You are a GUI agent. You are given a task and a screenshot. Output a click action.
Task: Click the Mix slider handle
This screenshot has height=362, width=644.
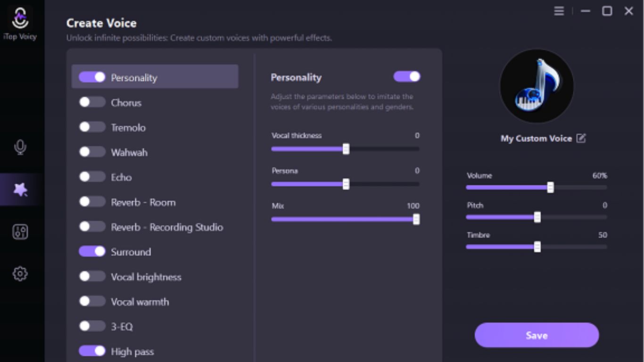(x=416, y=219)
